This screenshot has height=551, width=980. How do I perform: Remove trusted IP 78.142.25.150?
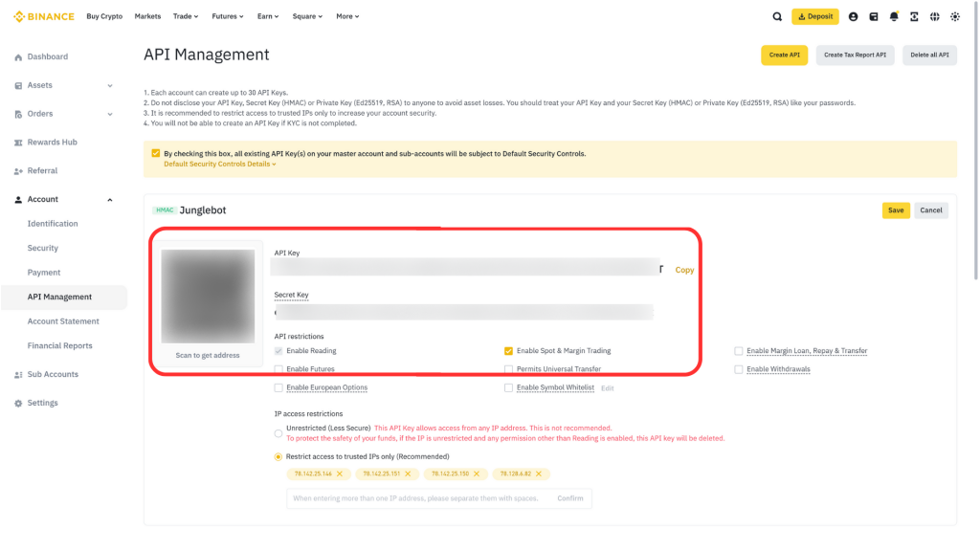click(x=477, y=474)
